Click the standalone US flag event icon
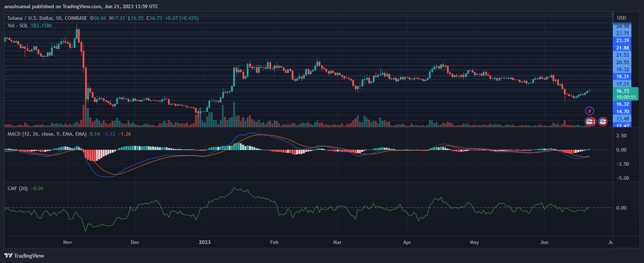The width and height of the screenshot is (644, 263). [603, 121]
